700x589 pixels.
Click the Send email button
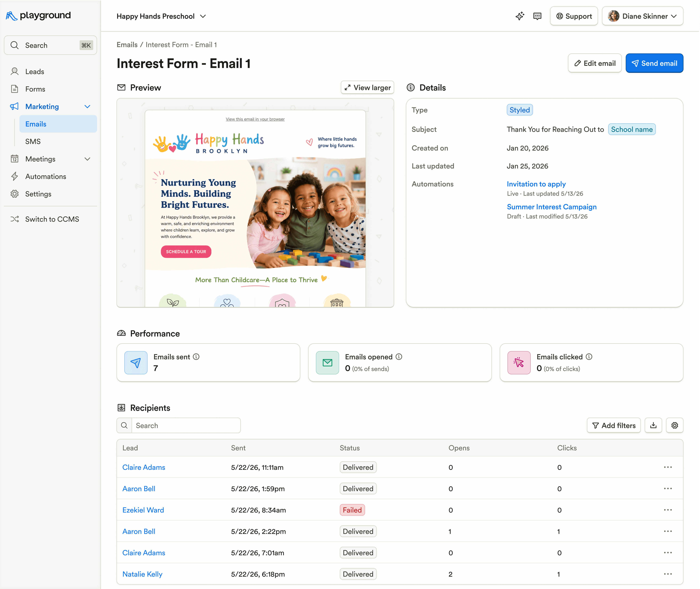pos(654,63)
